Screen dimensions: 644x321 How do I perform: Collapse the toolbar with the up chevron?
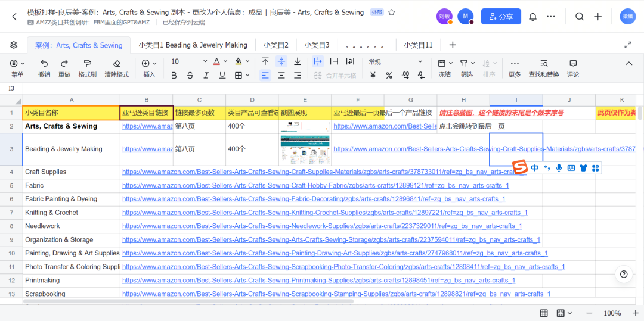point(629,63)
